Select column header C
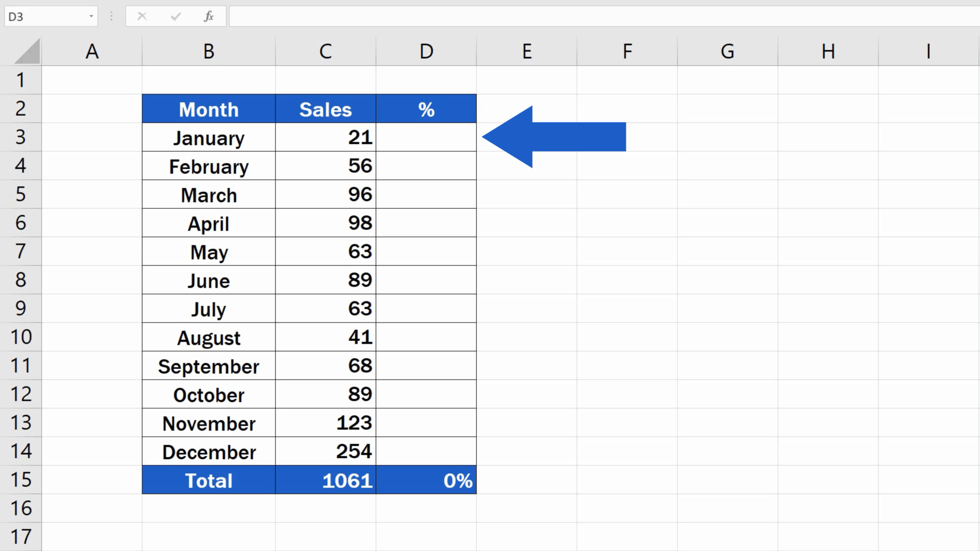This screenshot has height=551, width=980. [x=326, y=51]
